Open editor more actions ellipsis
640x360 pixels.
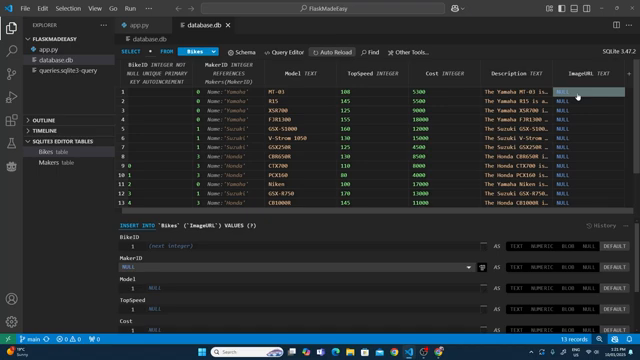point(629,25)
